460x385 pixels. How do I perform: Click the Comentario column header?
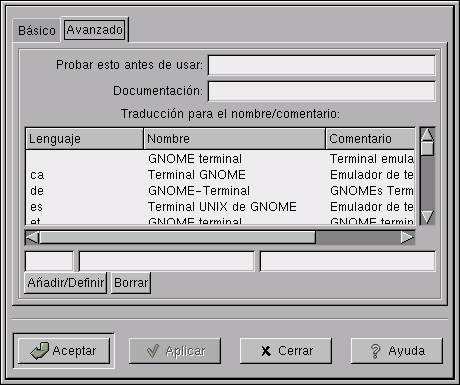pos(370,139)
